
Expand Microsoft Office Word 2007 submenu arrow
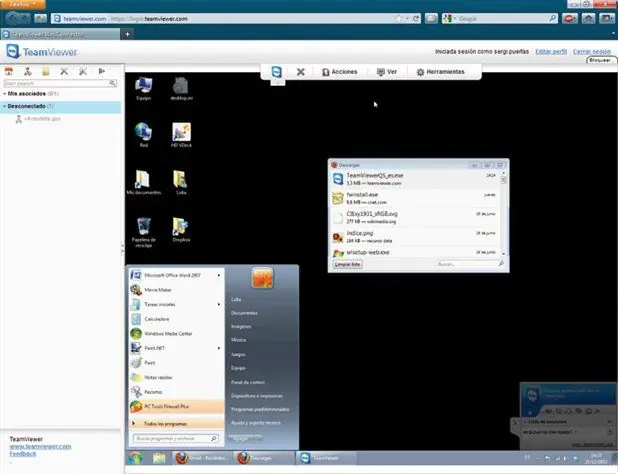(219, 275)
